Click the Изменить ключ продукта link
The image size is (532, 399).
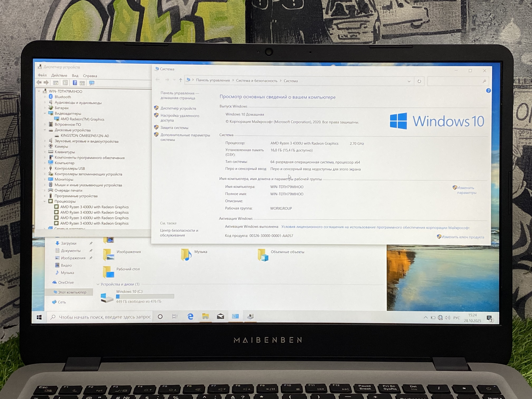pyautogui.click(x=462, y=237)
